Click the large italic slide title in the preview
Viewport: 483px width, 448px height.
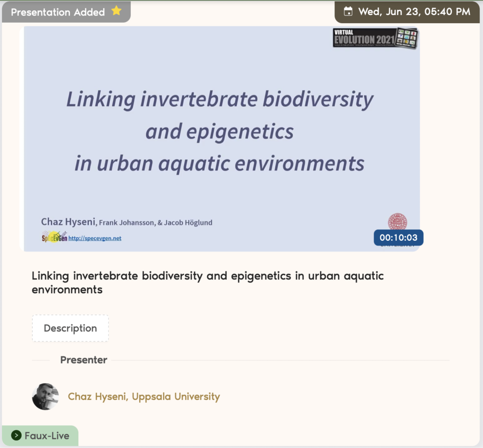click(219, 131)
